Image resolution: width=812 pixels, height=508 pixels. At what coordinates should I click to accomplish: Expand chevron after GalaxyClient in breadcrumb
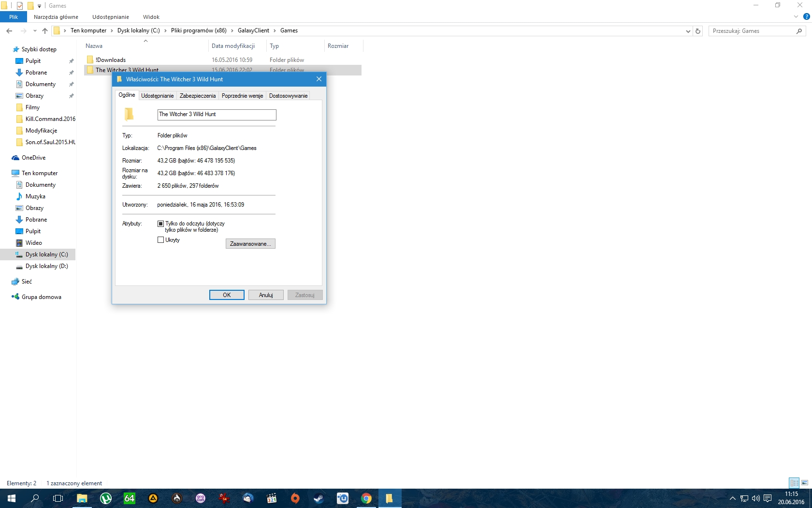[275, 30]
